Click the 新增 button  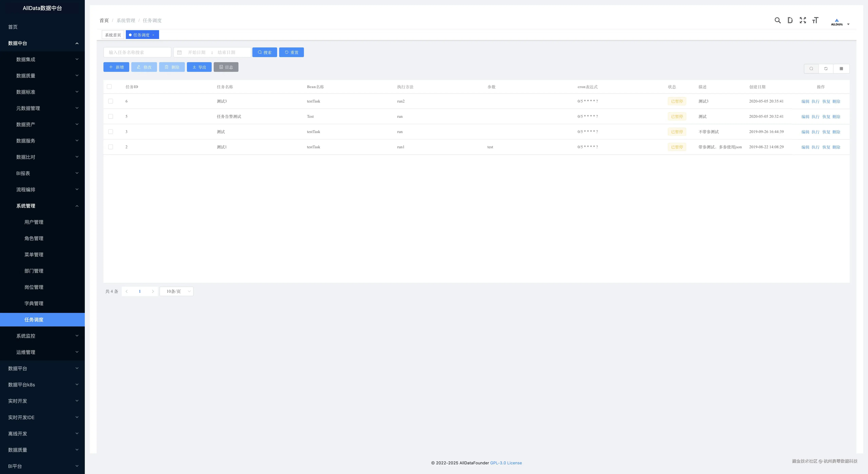click(116, 67)
